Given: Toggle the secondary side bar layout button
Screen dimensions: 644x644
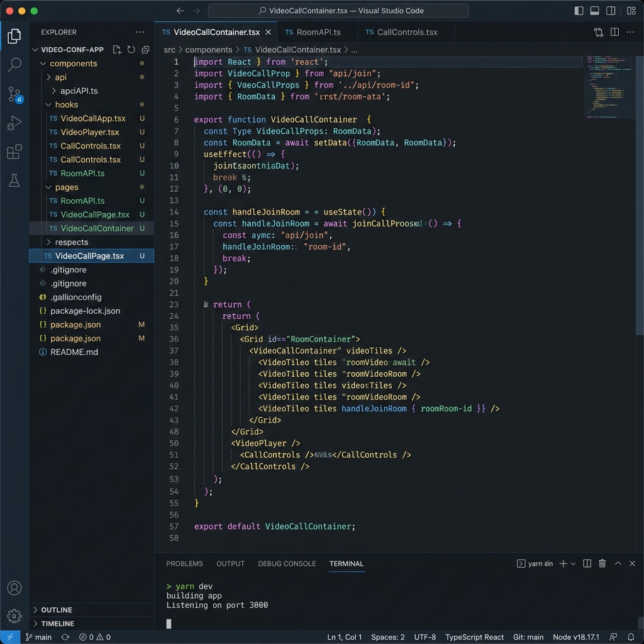Looking at the screenshot, I should pyautogui.click(x=611, y=11).
